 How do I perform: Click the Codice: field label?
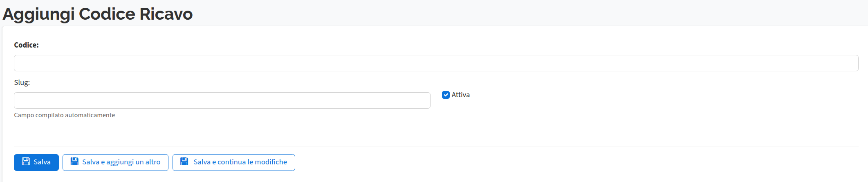coord(26,45)
